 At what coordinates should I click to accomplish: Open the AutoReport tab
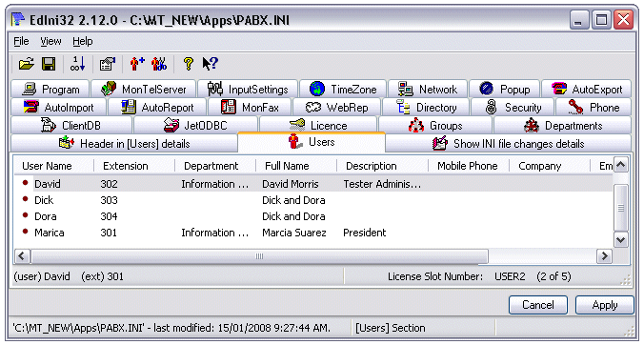pyautogui.click(x=157, y=107)
